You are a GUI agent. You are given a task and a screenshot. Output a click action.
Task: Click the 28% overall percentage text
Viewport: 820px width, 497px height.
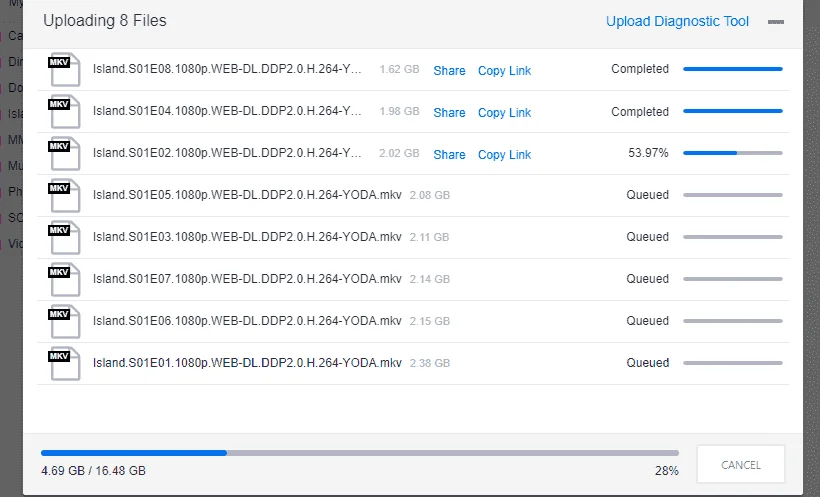click(667, 471)
